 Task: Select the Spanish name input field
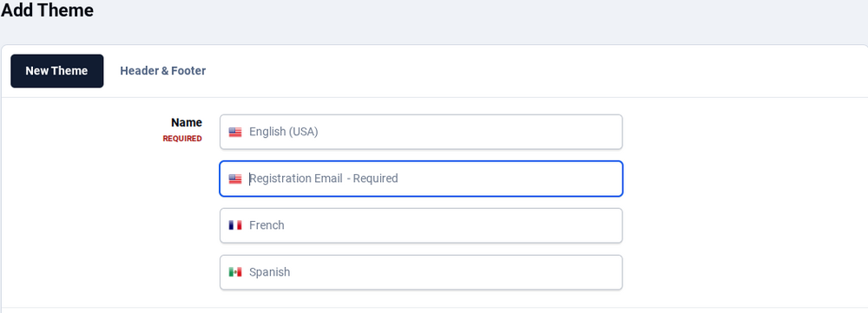pyautogui.click(x=421, y=272)
